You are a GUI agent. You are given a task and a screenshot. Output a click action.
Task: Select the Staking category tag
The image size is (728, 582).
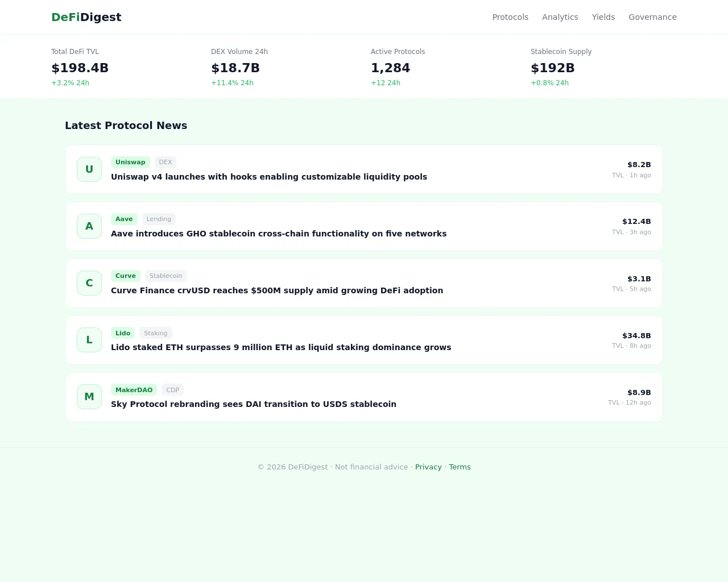point(156,333)
